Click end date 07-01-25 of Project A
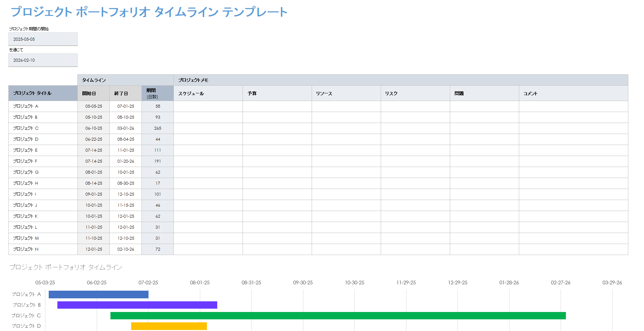Viewport: 644px width, 331px height. coord(125,106)
